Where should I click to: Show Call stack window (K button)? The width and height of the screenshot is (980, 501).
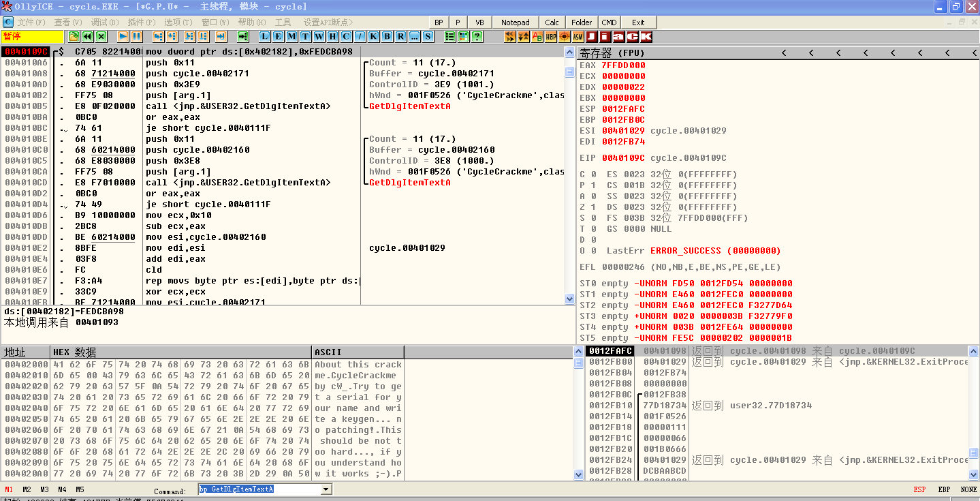[x=374, y=36]
